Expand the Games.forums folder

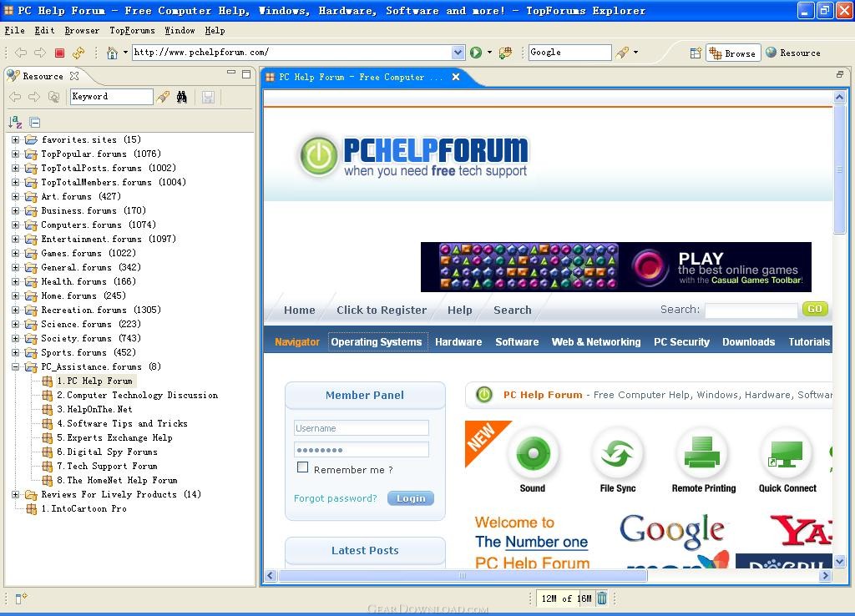tap(15, 254)
